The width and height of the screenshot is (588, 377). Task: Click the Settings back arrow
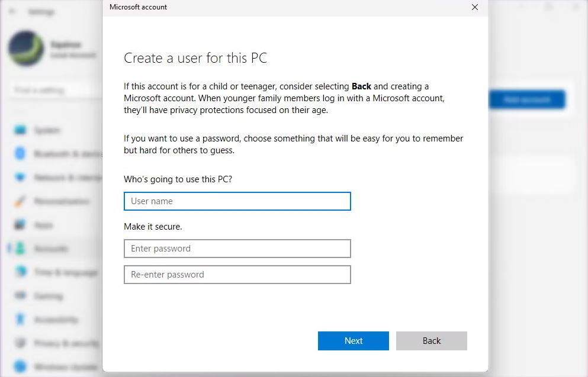point(12,12)
